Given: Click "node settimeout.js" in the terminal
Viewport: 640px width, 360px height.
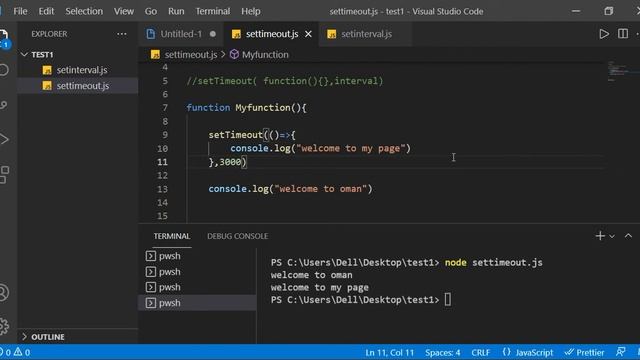Looking at the screenshot, I should point(493,262).
